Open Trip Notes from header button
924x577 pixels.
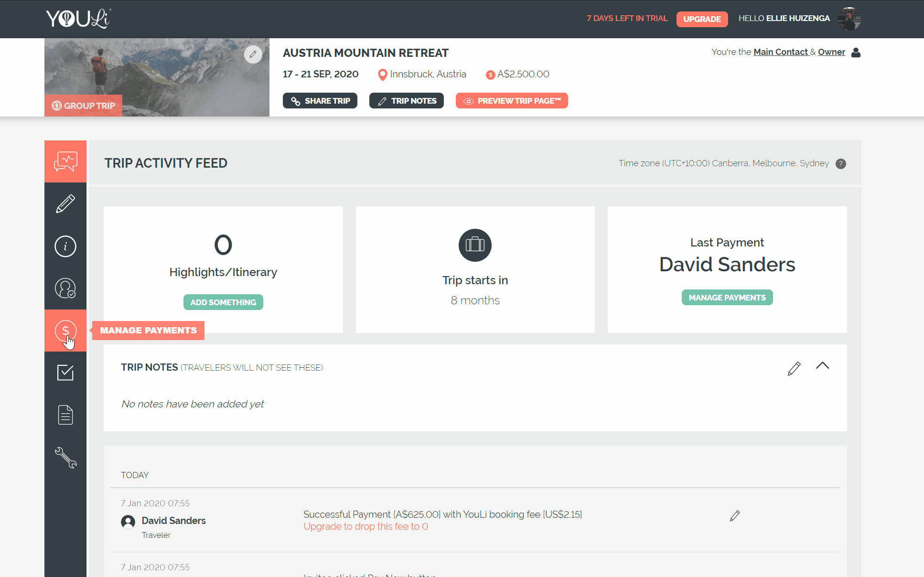click(407, 101)
